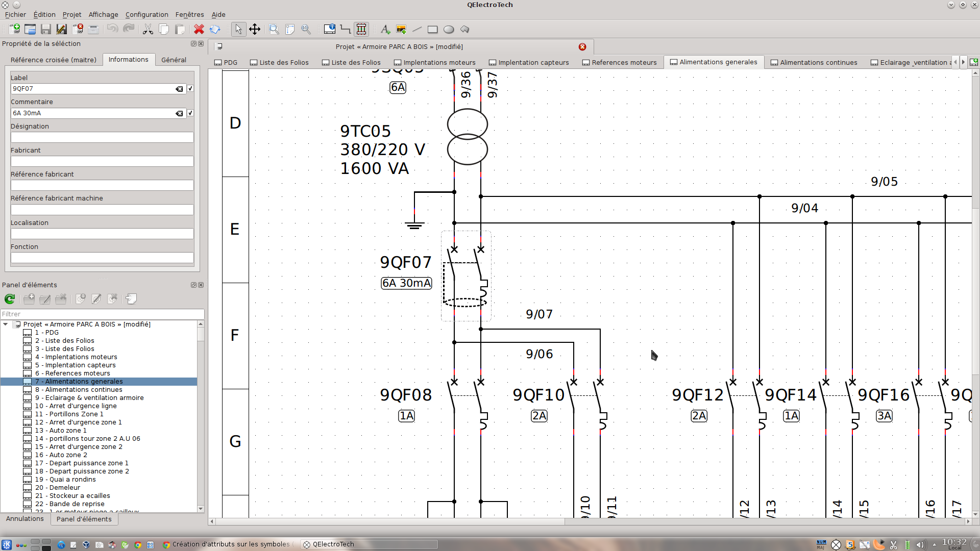The image size is (980, 551).
Task: Click the Copy icon
Action: [x=164, y=29]
